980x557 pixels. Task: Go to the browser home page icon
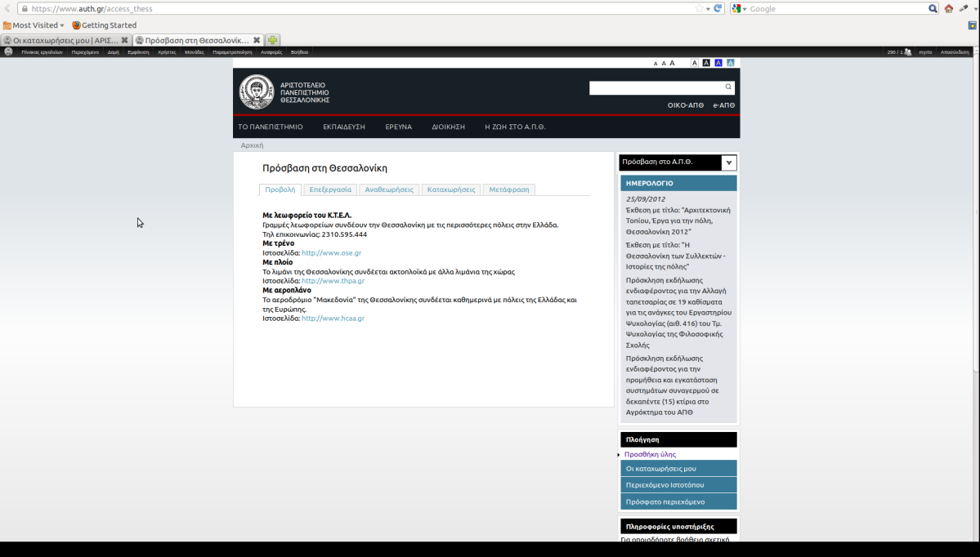click(x=949, y=9)
